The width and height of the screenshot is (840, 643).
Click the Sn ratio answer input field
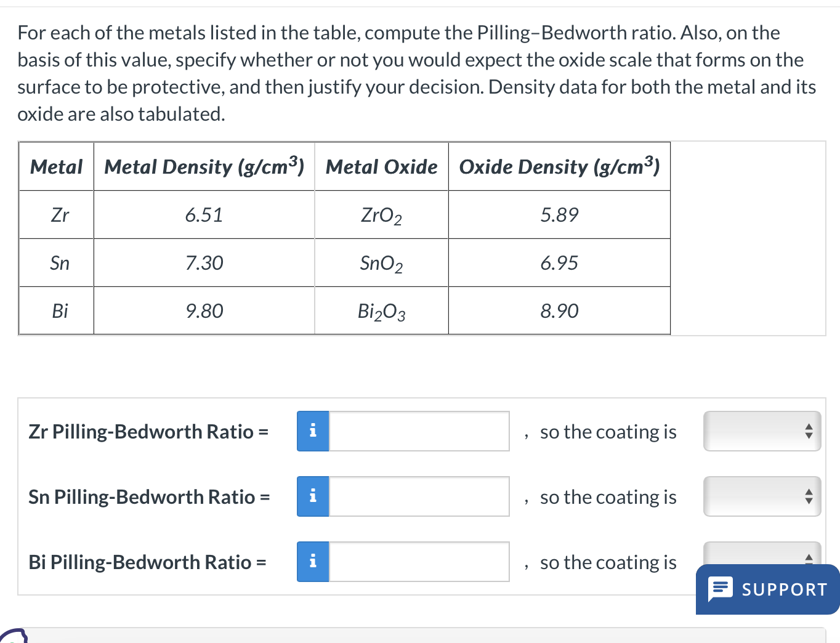[x=419, y=496]
